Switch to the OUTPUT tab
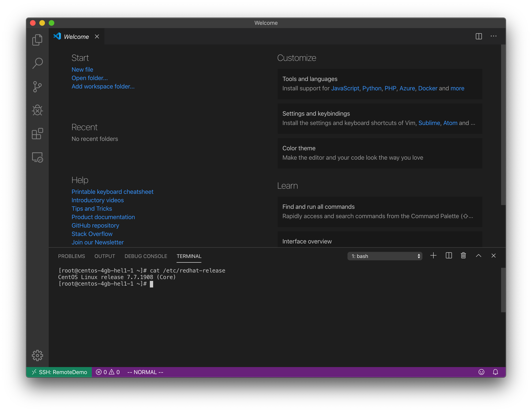The image size is (532, 412). 105,256
